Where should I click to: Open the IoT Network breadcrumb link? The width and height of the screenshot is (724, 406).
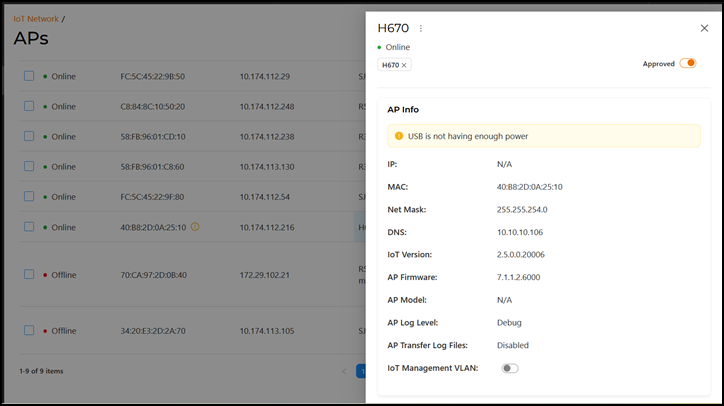pyautogui.click(x=36, y=19)
